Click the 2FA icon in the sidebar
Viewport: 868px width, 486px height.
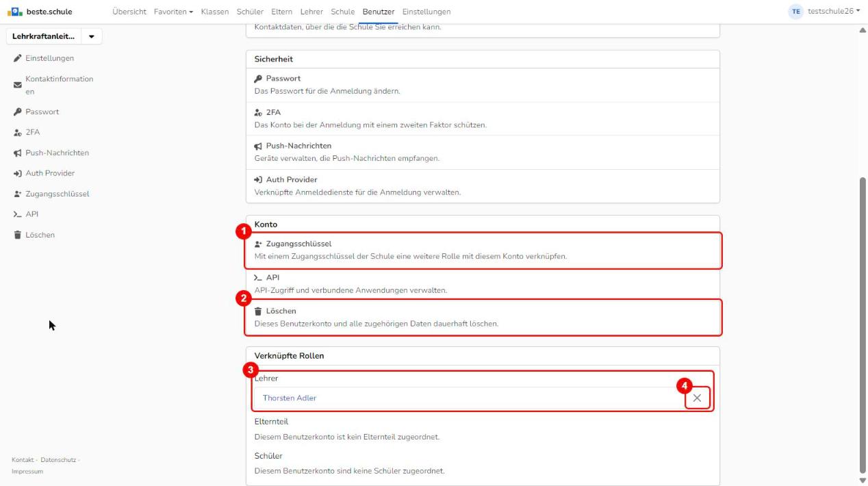(17, 132)
